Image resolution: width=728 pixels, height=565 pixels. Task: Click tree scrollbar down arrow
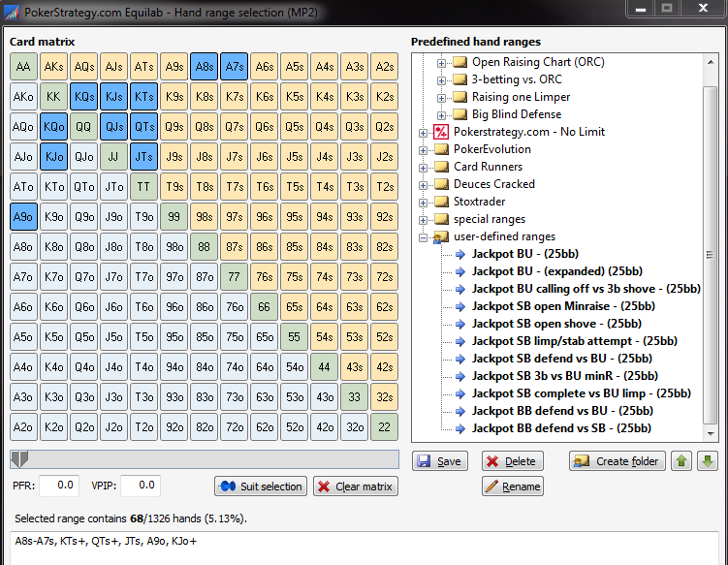711,433
